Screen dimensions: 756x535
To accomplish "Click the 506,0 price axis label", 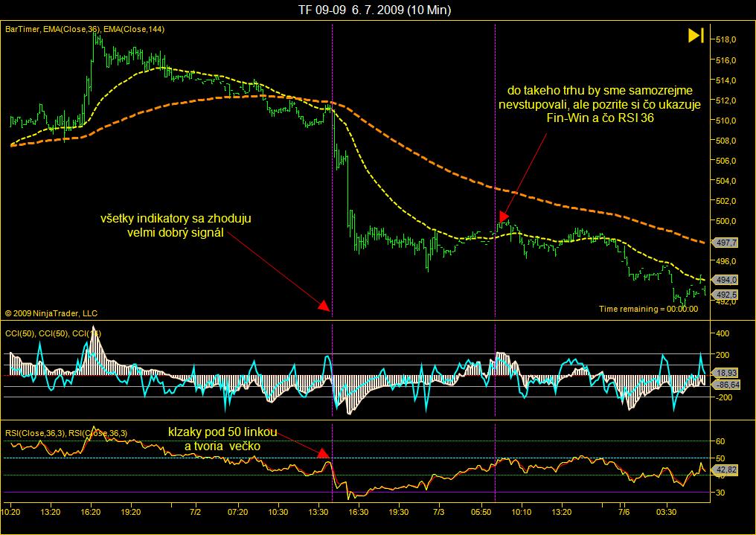I will pyautogui.click(x=726, y=161).
